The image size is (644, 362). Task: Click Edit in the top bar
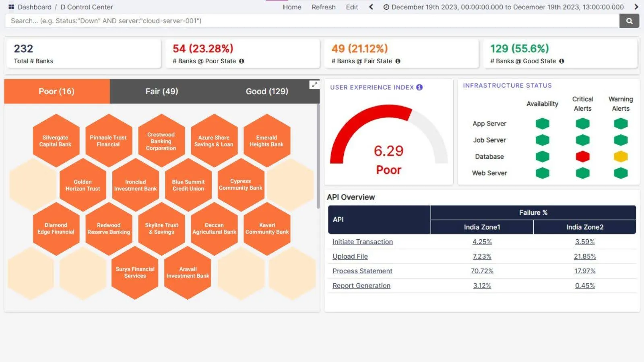[352, 7]
